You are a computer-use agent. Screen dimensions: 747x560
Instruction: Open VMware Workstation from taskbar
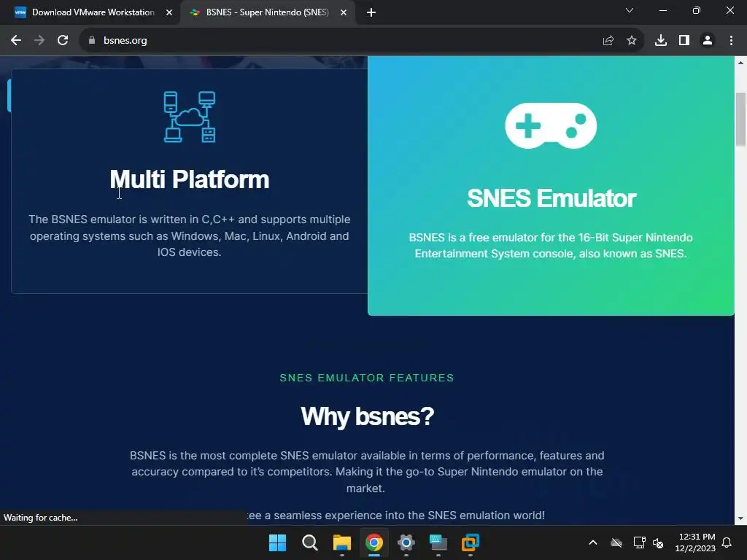click(471, 542)
